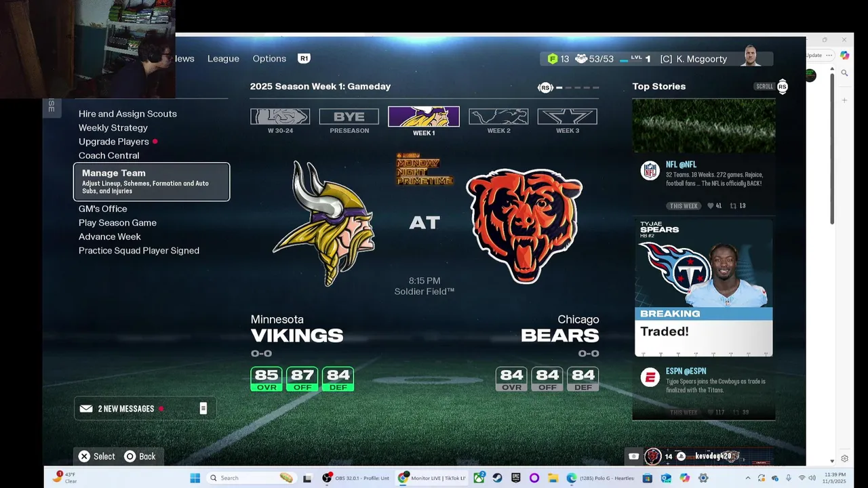The image size is (868, 488).
Task: Click the small Bears logo near kevodog420
Action: click(x=652, y=457)
